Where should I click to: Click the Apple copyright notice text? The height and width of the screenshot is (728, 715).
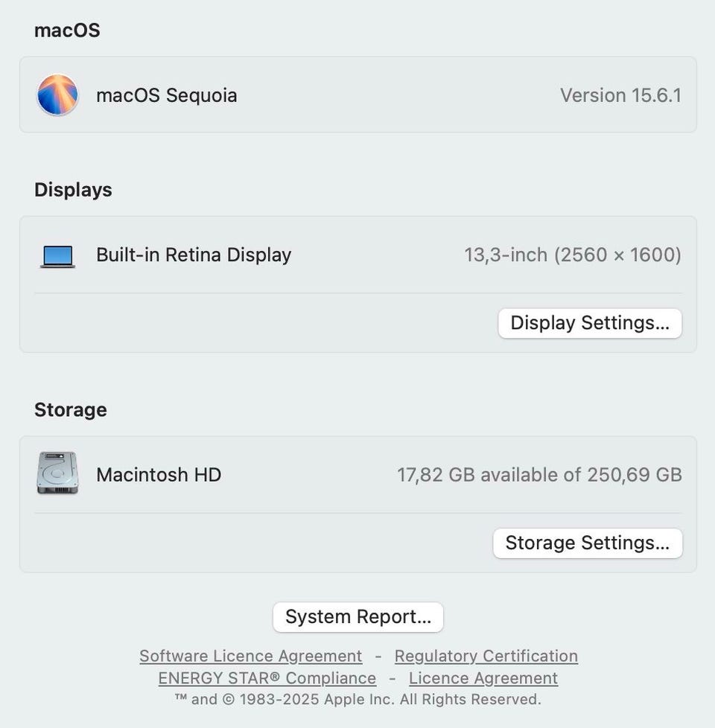pyautogui.click(x=357, y=699)
